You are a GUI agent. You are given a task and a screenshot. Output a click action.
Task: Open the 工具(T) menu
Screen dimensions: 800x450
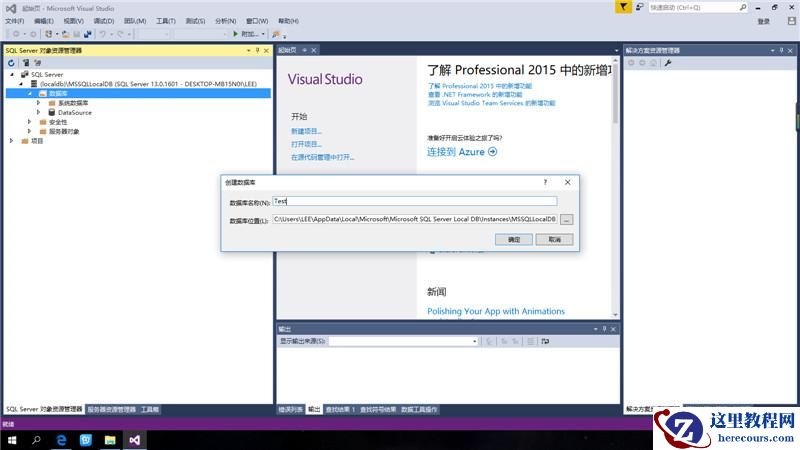(x=166, y=21)
